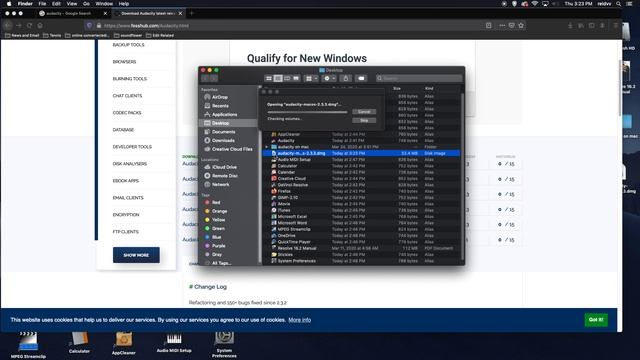Viewport: 640px width, 360px height.
Task: Filter by Green tag
Action: tap(218, 229)
